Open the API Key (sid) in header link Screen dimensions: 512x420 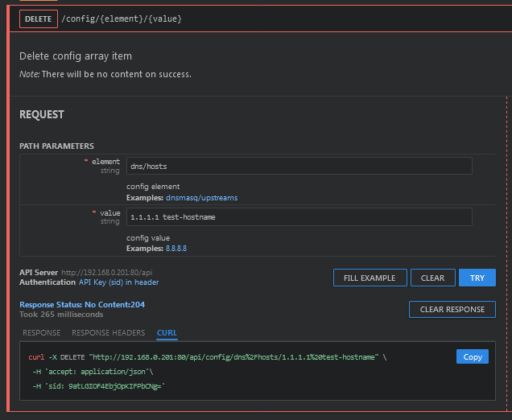click(x=118, y=282)
